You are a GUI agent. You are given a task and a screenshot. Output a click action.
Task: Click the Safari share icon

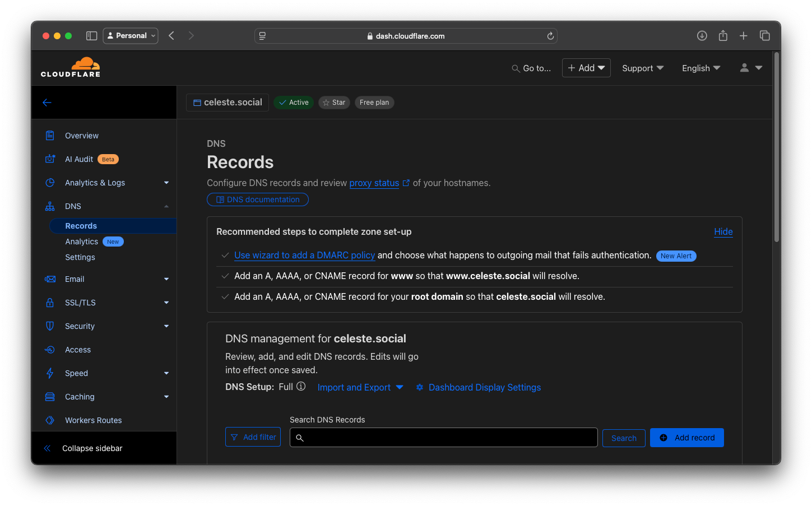[723, 36]
